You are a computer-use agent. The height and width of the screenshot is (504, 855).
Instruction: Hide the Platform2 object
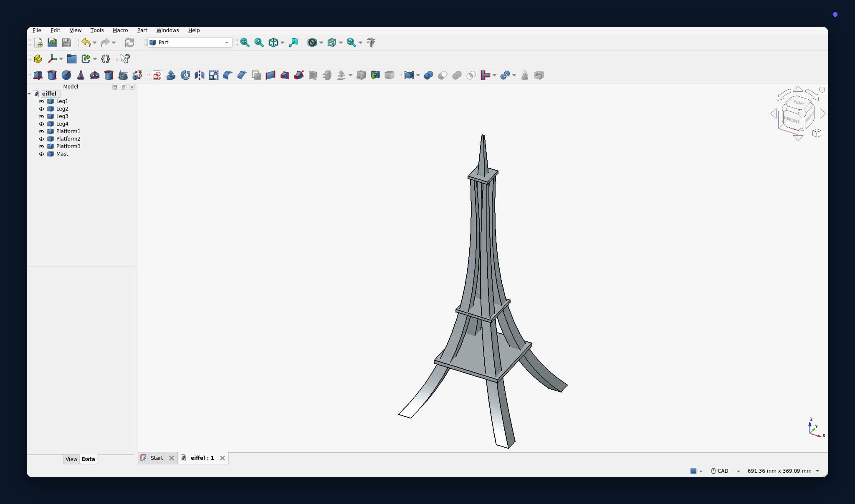pos(41,139)
